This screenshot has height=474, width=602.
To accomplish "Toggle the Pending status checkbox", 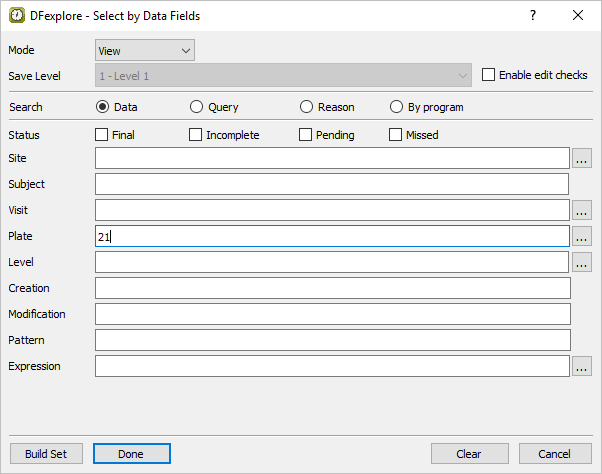I will click(x=306, y=135).
